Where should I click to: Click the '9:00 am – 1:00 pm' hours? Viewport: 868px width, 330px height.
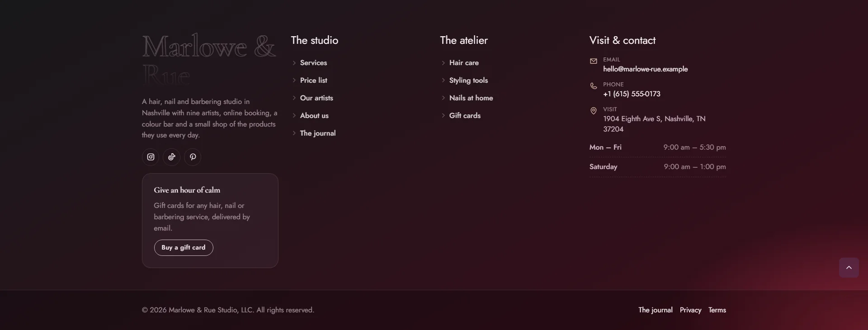695,167
